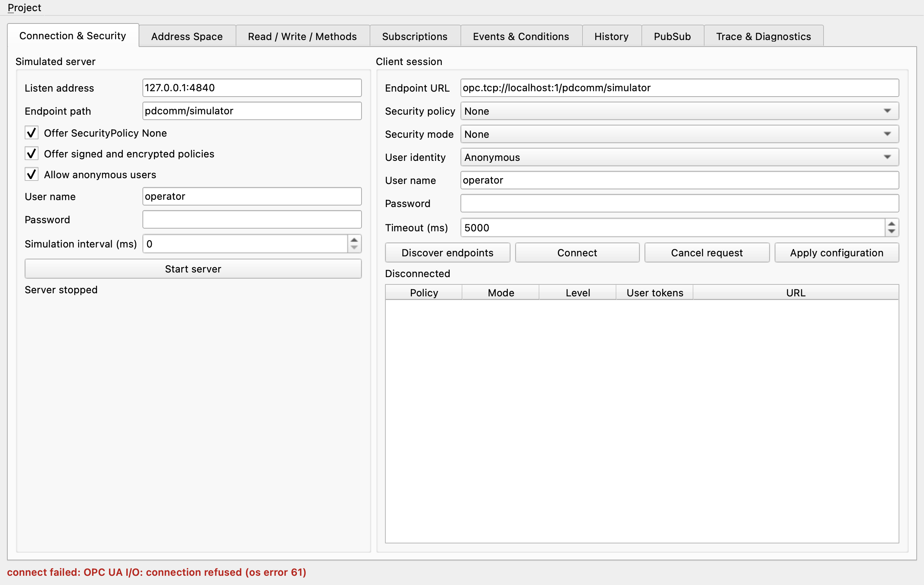The height and width of the screenshot is (585, 924).
Task: Open the PubSub tab
Action: [x=672, y=36]
